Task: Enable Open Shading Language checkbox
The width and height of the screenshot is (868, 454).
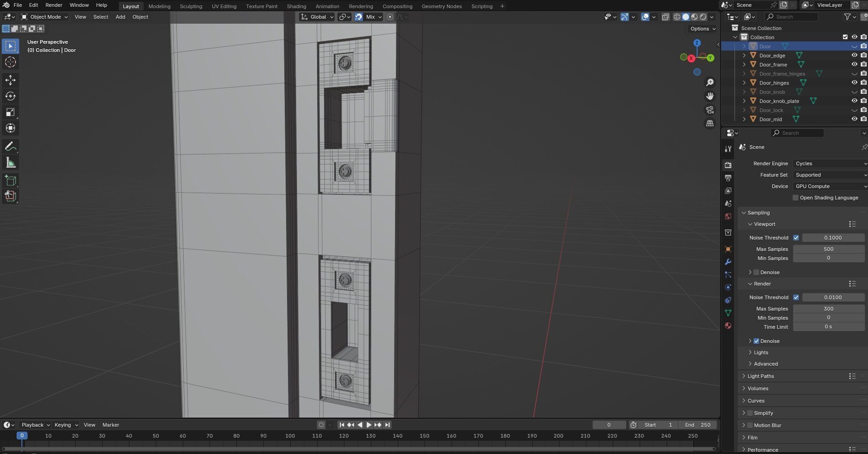Action: click(x=796, y=198)
